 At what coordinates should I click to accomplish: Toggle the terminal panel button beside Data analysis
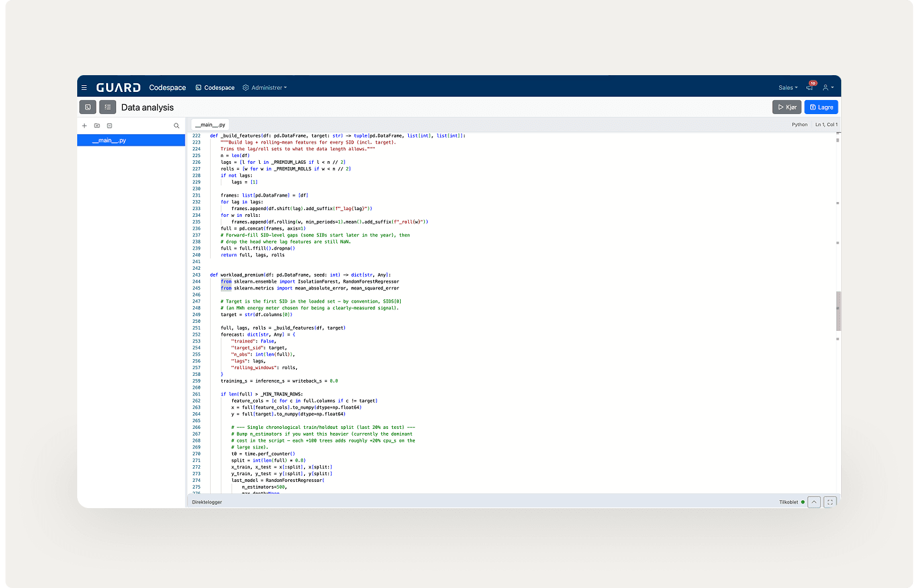pyautogui.click(x=88, y=107)
